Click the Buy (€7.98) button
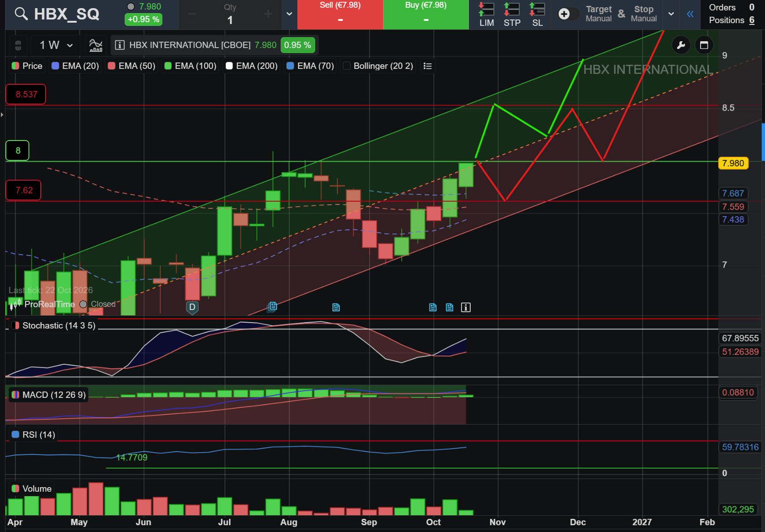The image size is (765, 532). [x=426, y=15]
